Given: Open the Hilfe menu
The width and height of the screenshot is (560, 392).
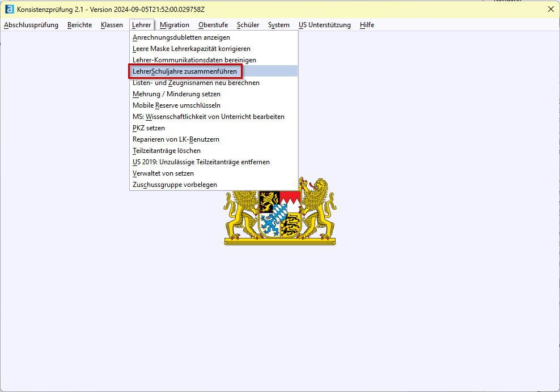Looking at the screenshot, I should tap(367, 25).
